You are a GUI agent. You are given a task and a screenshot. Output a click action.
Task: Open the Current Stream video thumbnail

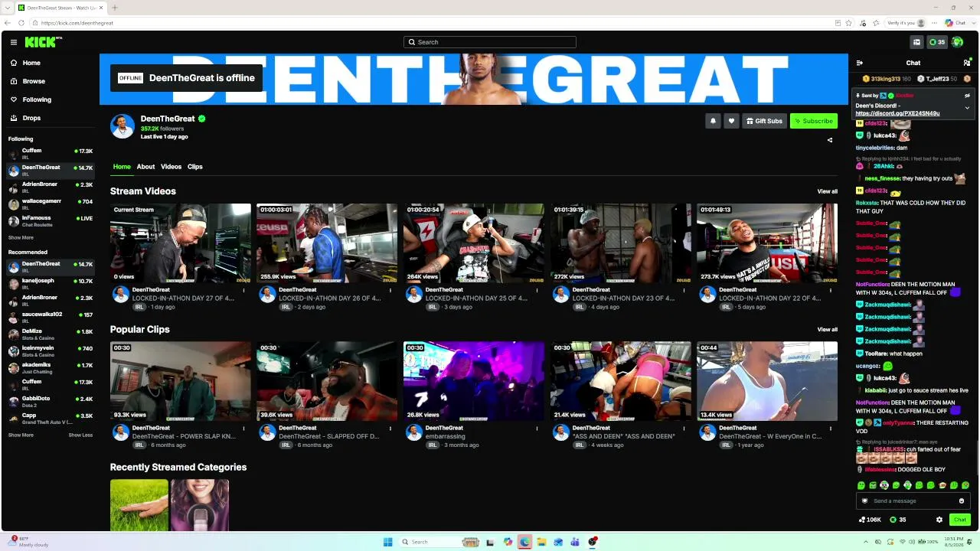tap(180, 243)
